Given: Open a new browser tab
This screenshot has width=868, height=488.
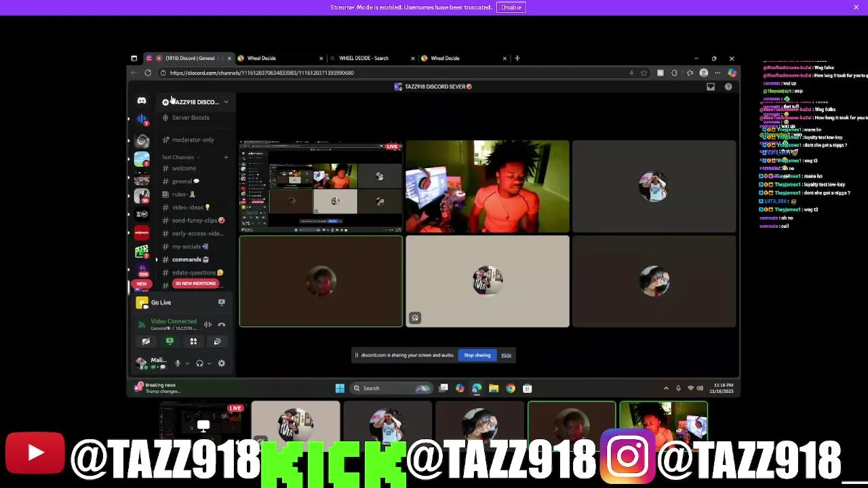Looking at the screenshot, I should [x=517, y=58].
